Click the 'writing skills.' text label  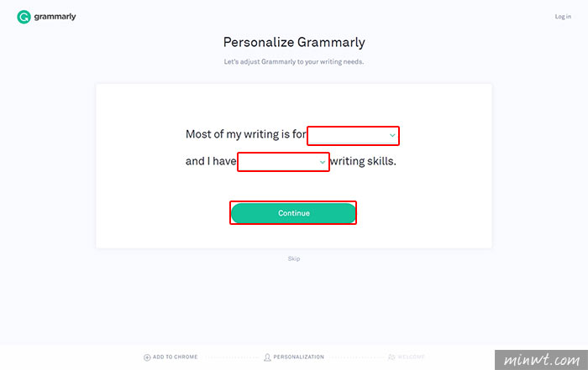(363, 161)
